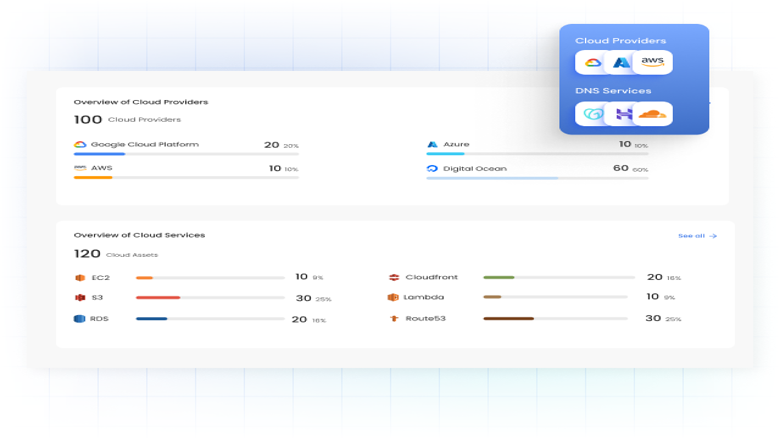
Task: Click the RDS label
Action: click(99, 319)
